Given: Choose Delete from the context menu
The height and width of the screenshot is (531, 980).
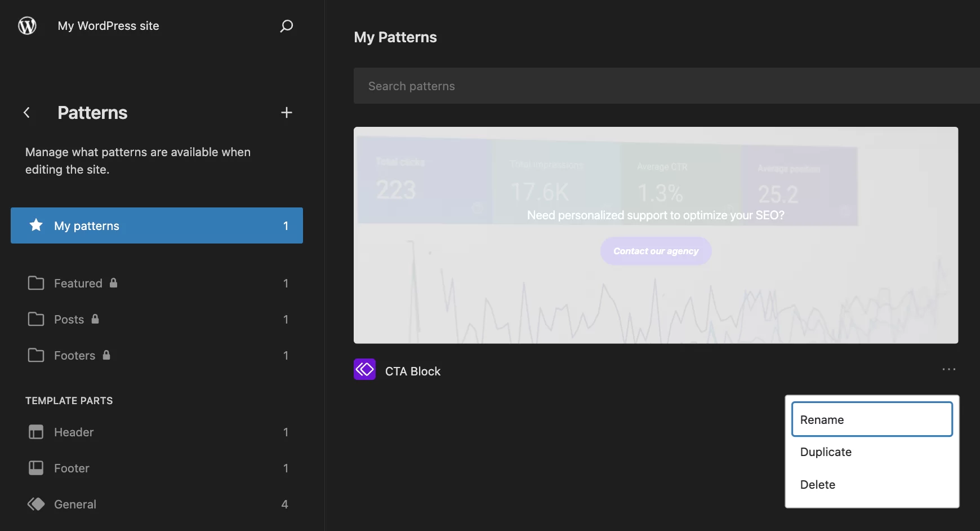Looking at the screenshot, I should point(872,485).
